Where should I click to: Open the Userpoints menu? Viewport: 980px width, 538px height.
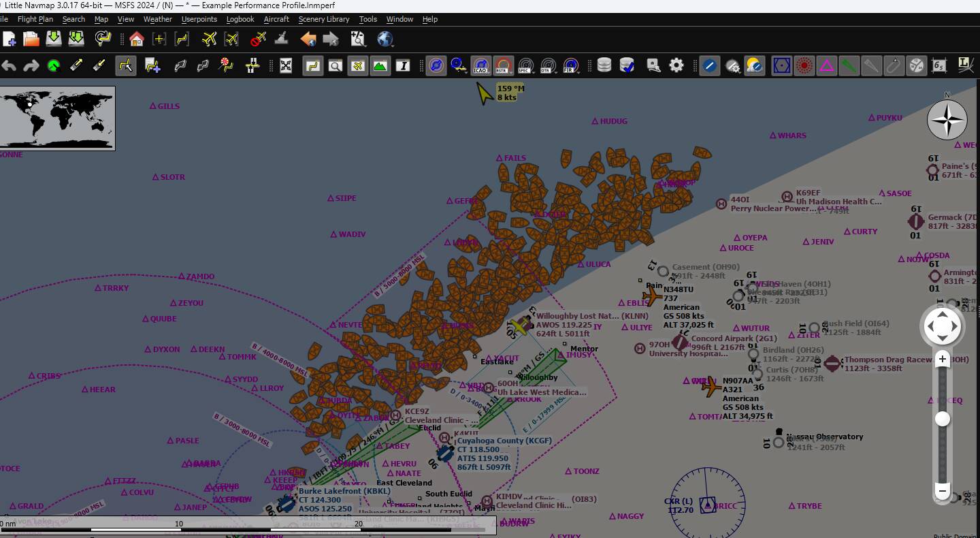point(199,19)
